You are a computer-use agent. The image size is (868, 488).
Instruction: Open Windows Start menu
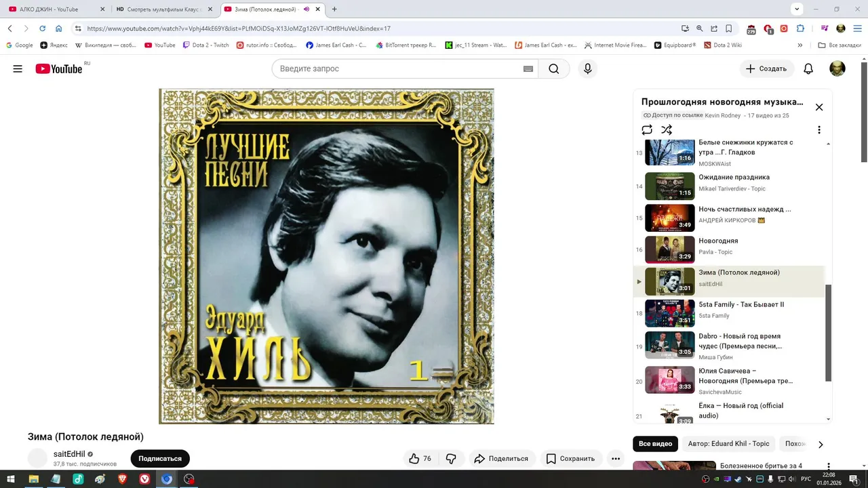pos(11,479)
